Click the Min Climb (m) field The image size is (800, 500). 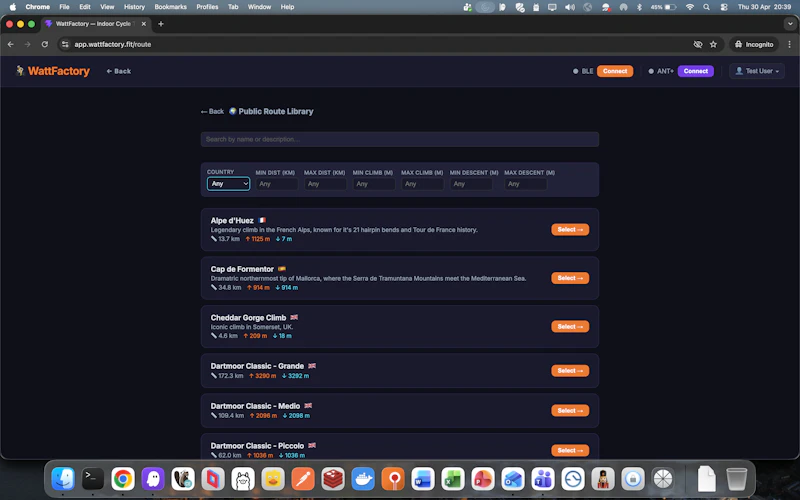(373, 184)
